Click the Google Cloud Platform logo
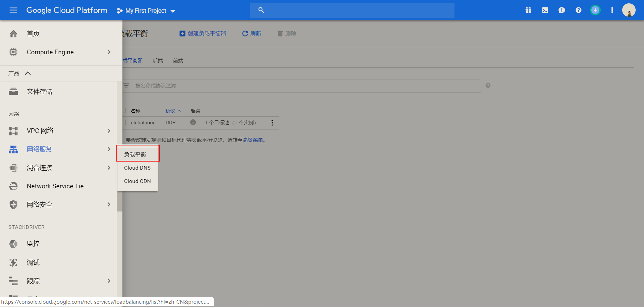The image size is (644, 307). [x=67, y=10]
